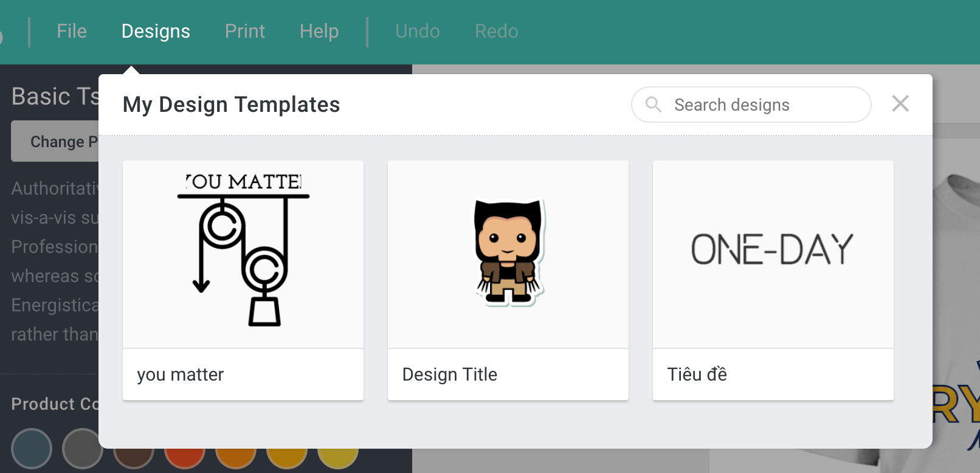
Task: Click the Designs menu item
Action: 156,31
